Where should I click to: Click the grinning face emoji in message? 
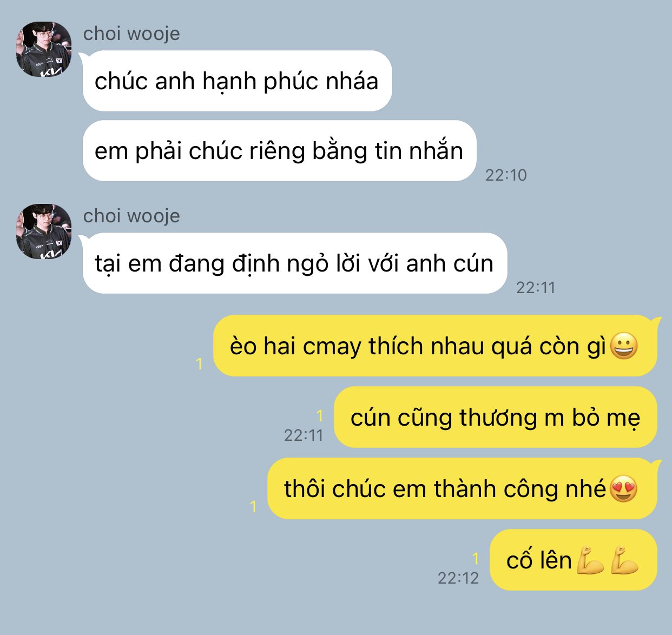tap(624, 346)
